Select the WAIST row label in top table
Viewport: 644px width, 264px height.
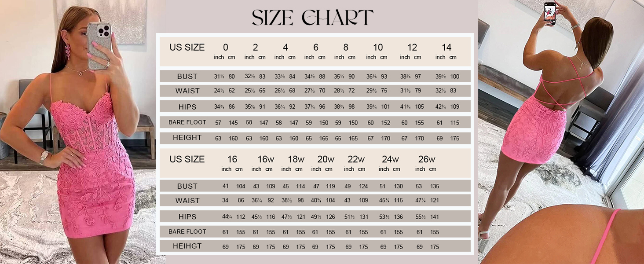click(187, 91)
